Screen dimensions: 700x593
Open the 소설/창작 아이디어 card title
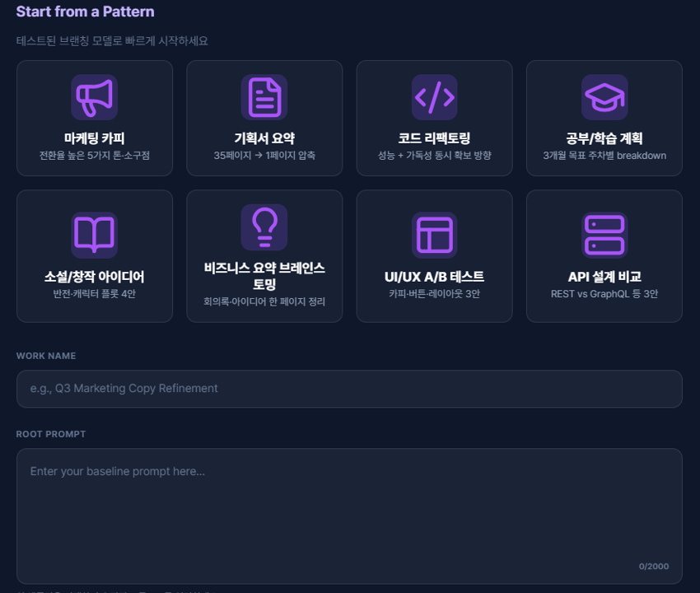coord(95,277)
